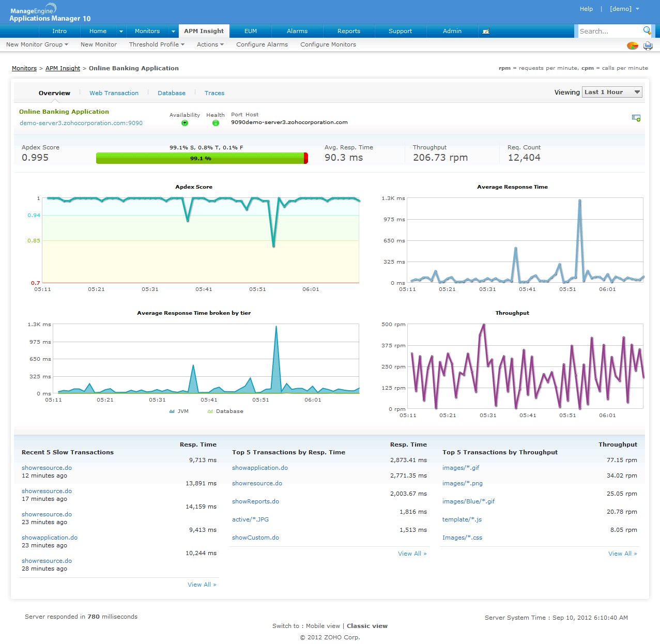The height and width of the screenshot is (644, 660).
Task: Open the Actions dropdown menu
Action: pos(210,44)
